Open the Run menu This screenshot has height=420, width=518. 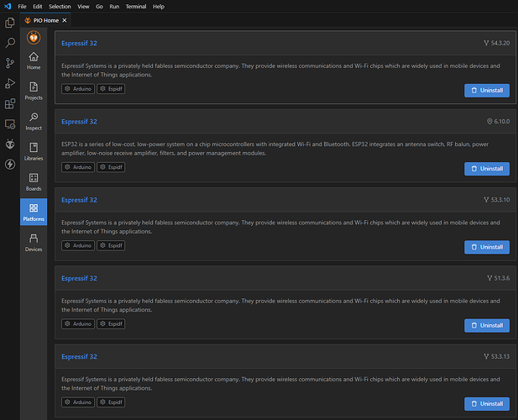pyautogui.click(x=114, y=6)
